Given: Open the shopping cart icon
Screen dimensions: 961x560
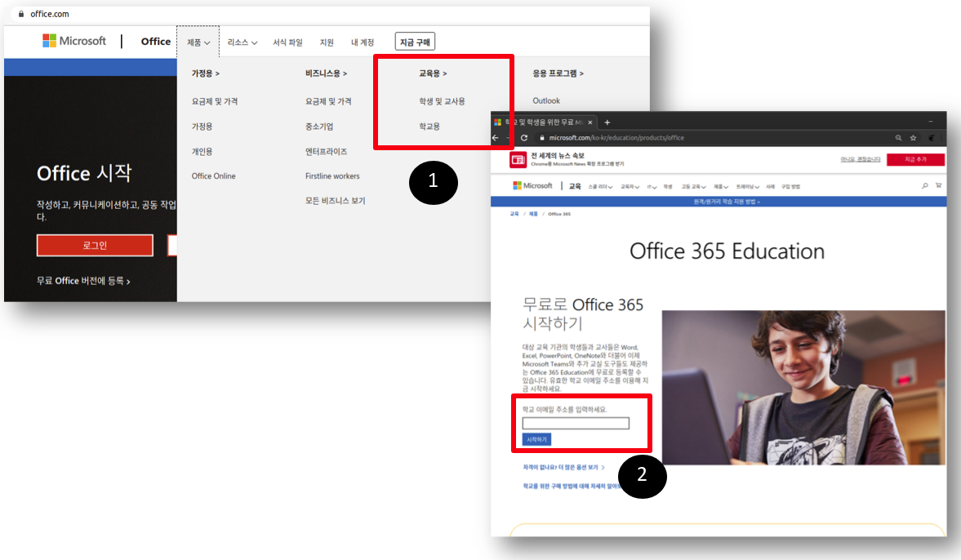Looking at the screenshot, I should coord(938,185).
